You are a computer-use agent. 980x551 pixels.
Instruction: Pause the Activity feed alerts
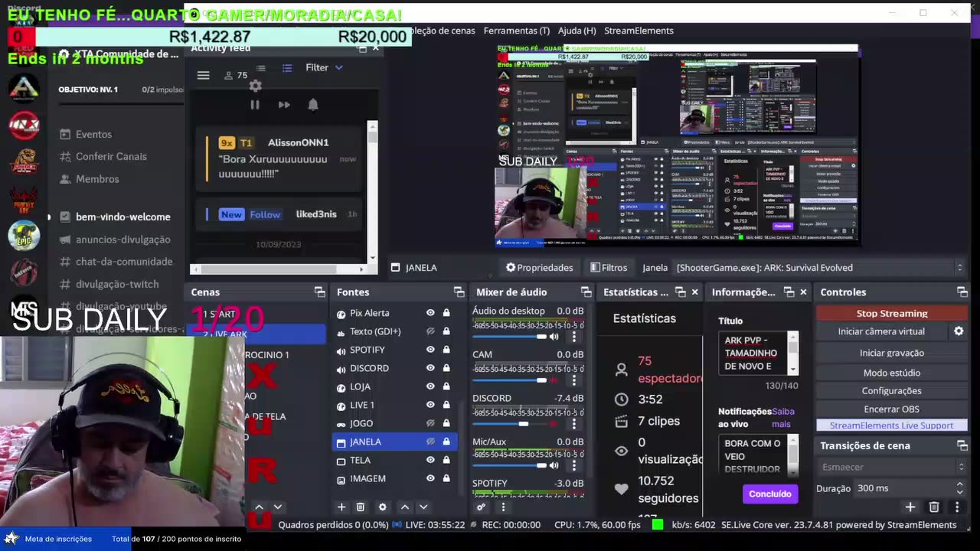tap(255, 105)
